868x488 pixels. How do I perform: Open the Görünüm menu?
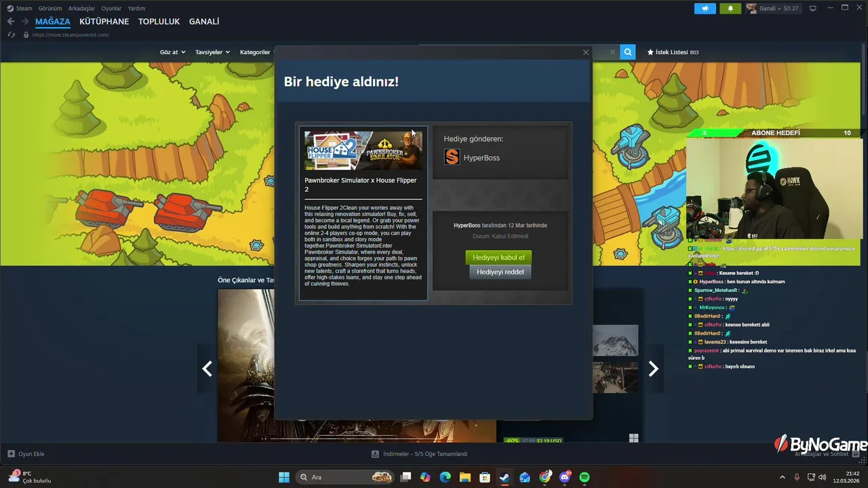(50, 8)
